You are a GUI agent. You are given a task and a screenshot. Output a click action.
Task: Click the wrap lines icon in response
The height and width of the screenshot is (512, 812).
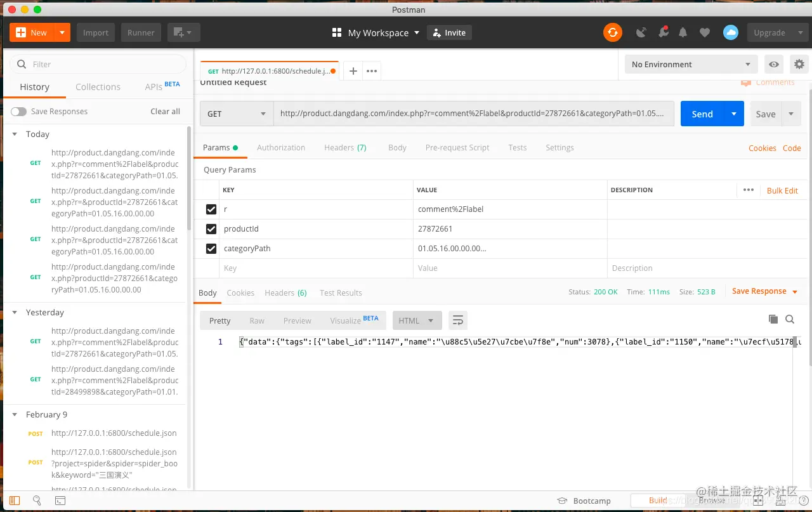457,320
